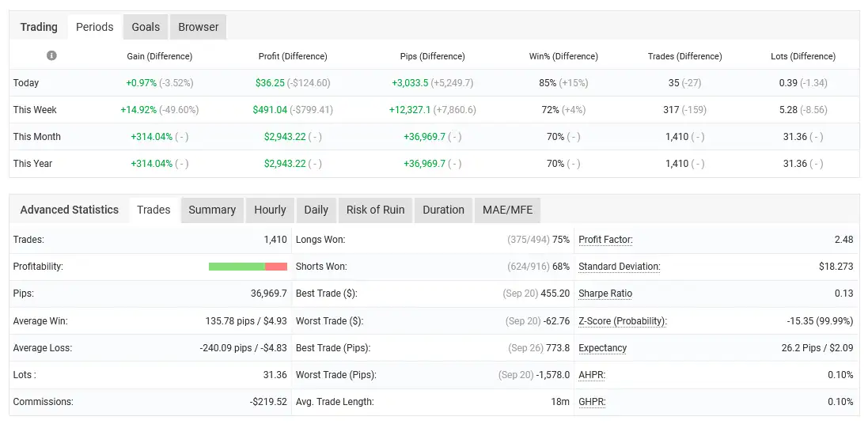Open the Hourly statistics tab

point(270,210)
